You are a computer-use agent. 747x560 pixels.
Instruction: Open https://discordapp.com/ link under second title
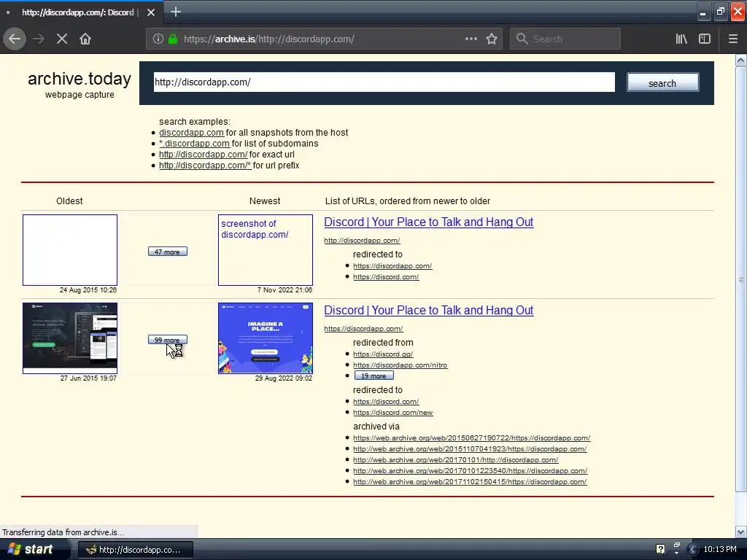(363, 329)
